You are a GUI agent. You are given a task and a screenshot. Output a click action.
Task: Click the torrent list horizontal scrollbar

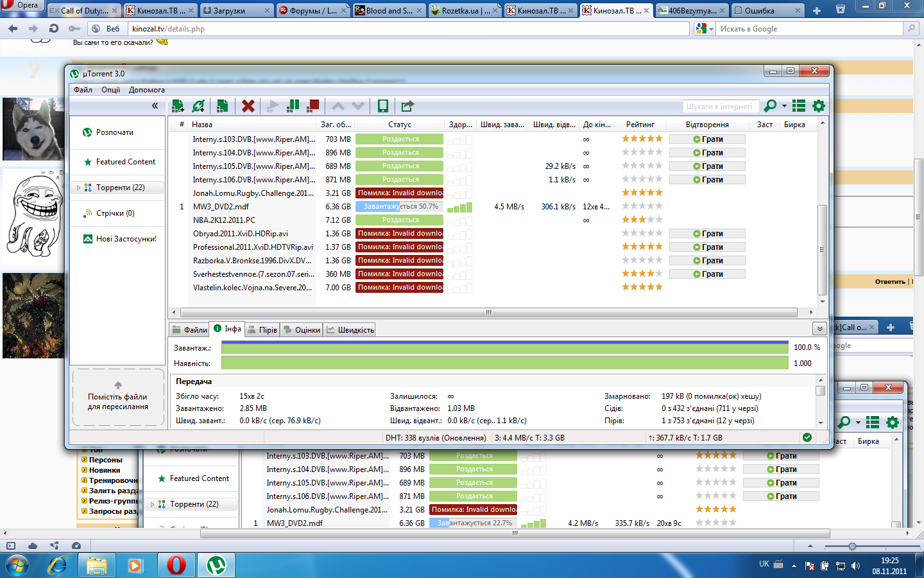coord(488,312)
